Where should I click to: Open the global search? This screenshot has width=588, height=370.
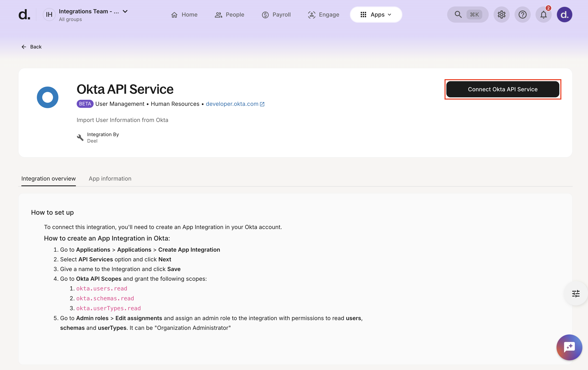pyautogui.click(x=458, y=14)
